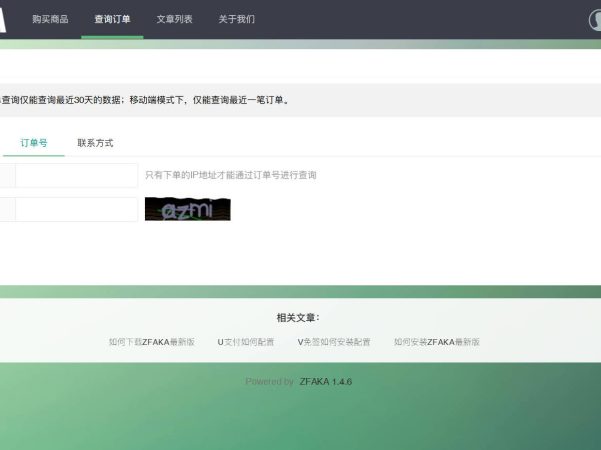The height and width of the screenshot is (450, 601).
Task: Open article 如何下载ZFAKA最新版
Action: coord(152,342)
